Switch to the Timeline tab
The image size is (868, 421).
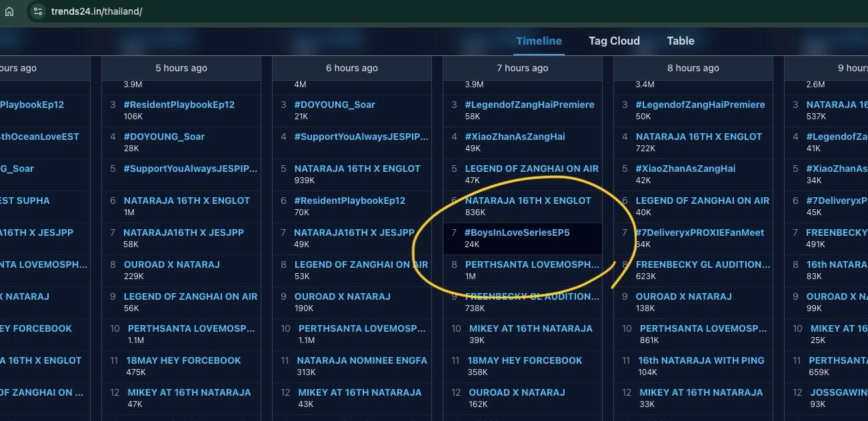click(x=539, y=41)
